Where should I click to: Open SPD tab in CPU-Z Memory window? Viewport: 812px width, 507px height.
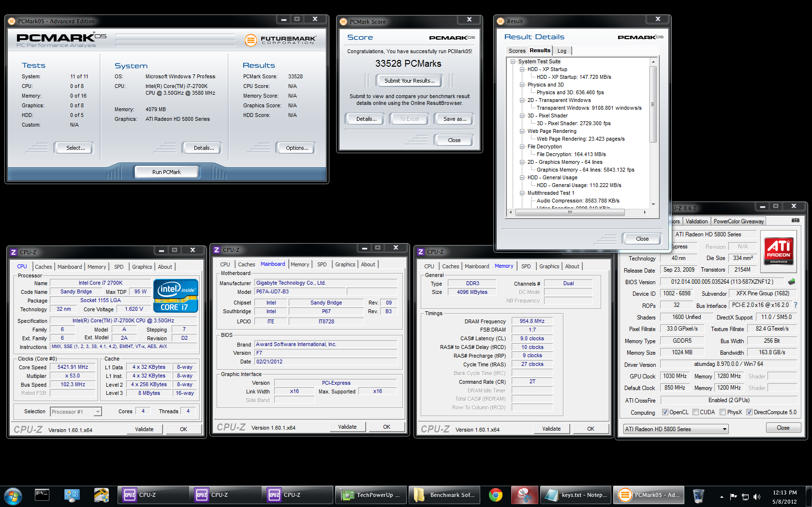click(x=526, y=266)
